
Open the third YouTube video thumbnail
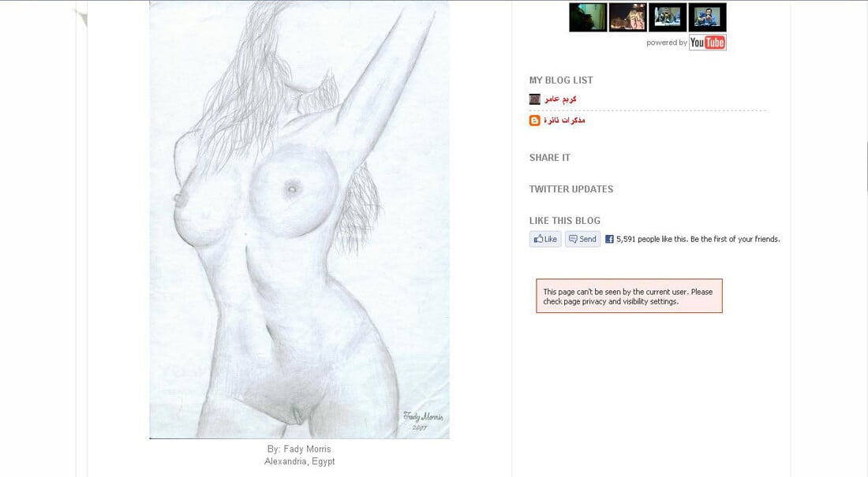click(x=668, y=17)
